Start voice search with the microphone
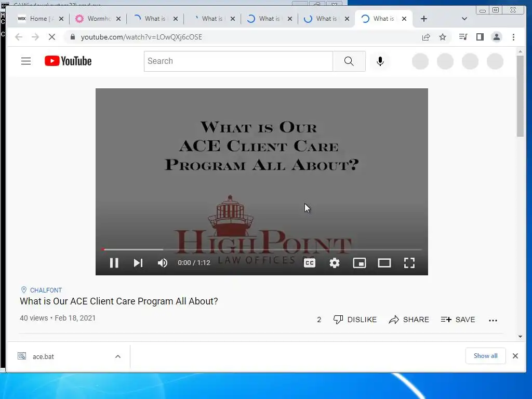The height and width of the screenshot is (399, 532). point(380,61)
